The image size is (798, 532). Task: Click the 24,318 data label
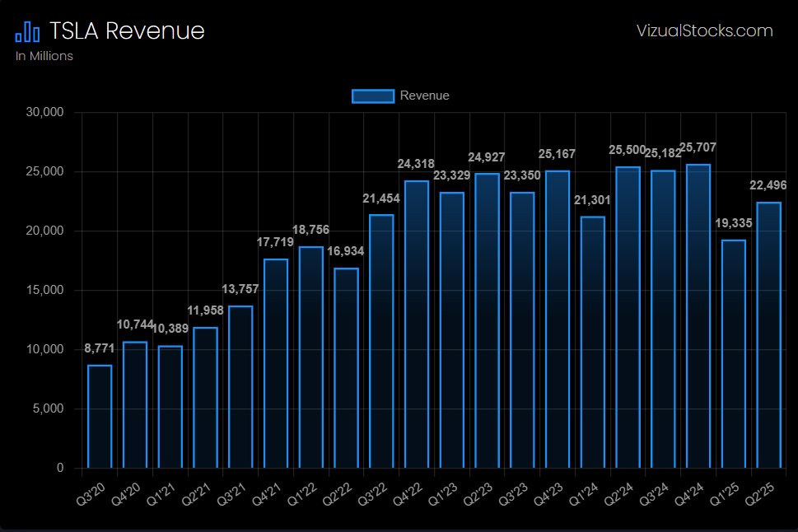click(416, 164)
